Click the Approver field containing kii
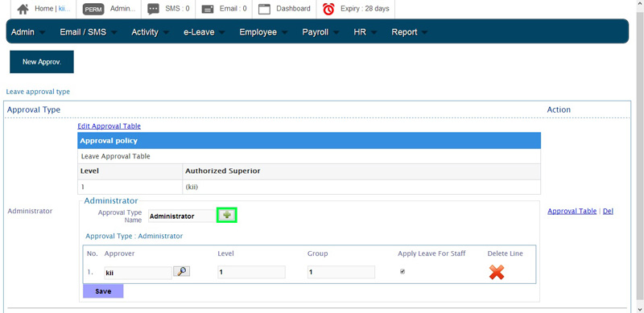This screenshot has height=313, width=644. (x=138, y=272)
